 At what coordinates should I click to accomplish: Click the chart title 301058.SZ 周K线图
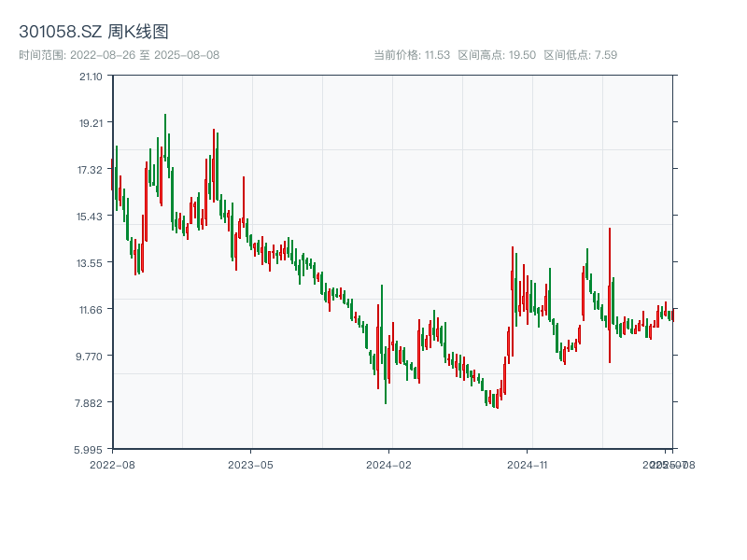tap(93, 32)
